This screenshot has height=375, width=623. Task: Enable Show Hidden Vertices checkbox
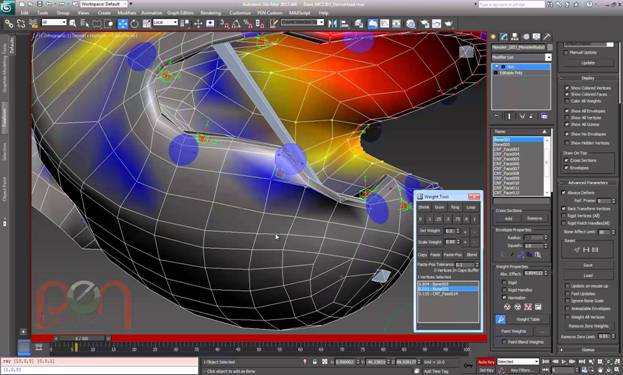(x=567, y=143)
